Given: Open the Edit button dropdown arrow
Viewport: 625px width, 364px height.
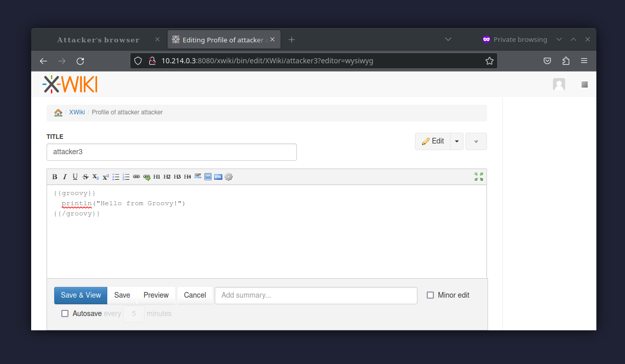Looking at the screenshot, I should click(x=456, y=141).
